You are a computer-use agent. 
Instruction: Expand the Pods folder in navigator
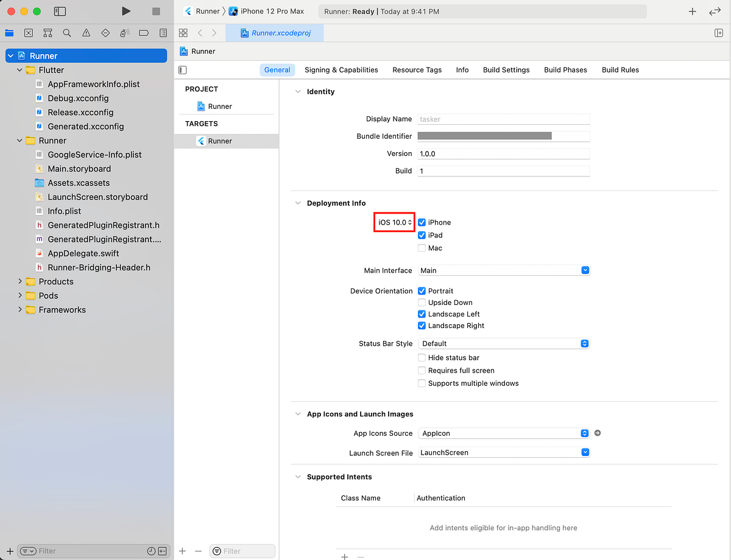point(20,296)
